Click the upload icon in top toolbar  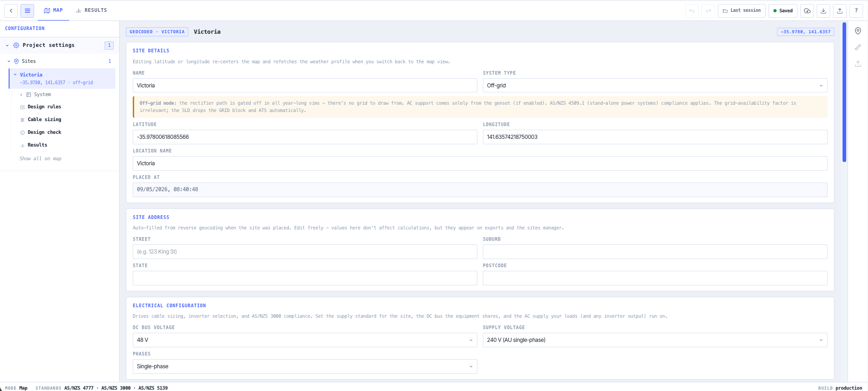pyautogui.click(x=840, y=10)
